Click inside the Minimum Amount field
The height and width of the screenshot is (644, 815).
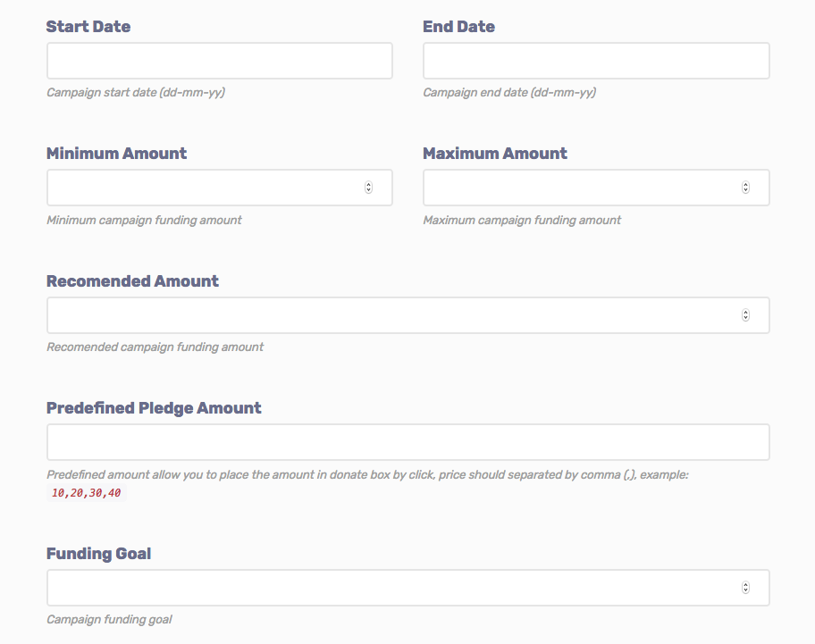click(x=201, y=188)
